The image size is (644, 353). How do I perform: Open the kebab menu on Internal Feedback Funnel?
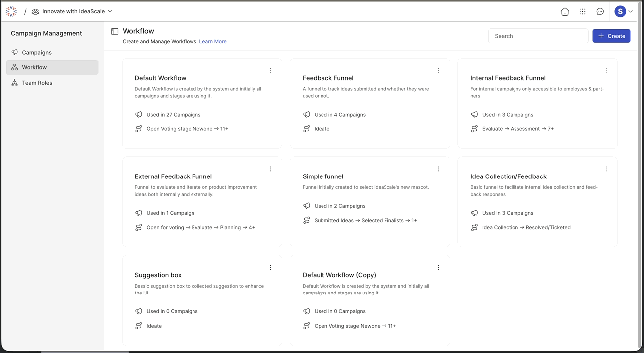pyautogui.click(x=606, y=70)
